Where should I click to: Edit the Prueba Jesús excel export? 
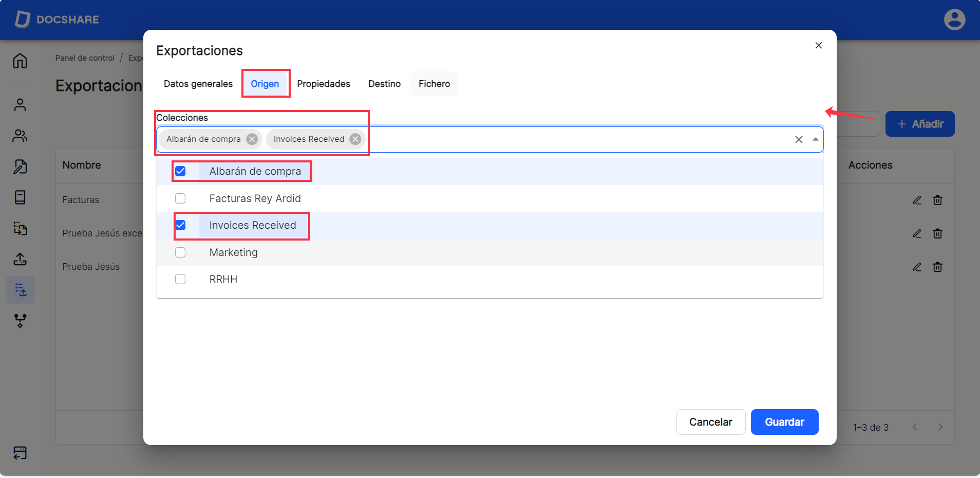[917, 233]
